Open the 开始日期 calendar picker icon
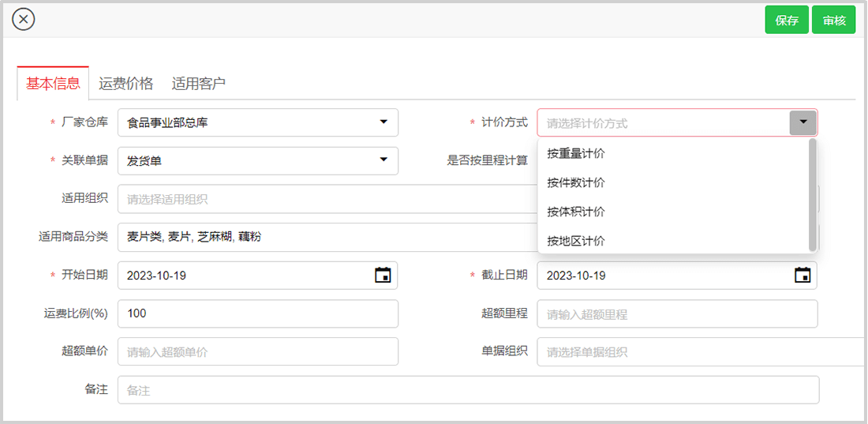 tap(383, 276)
